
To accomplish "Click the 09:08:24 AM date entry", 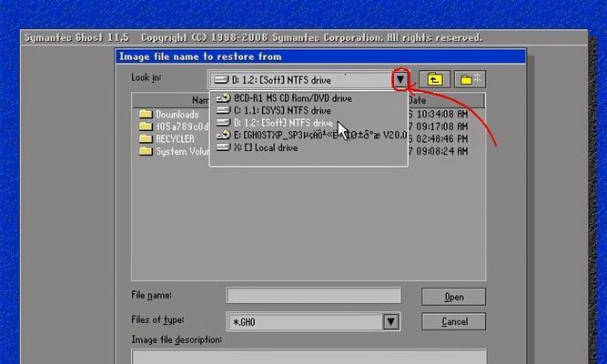I will [x=442, y=151].
